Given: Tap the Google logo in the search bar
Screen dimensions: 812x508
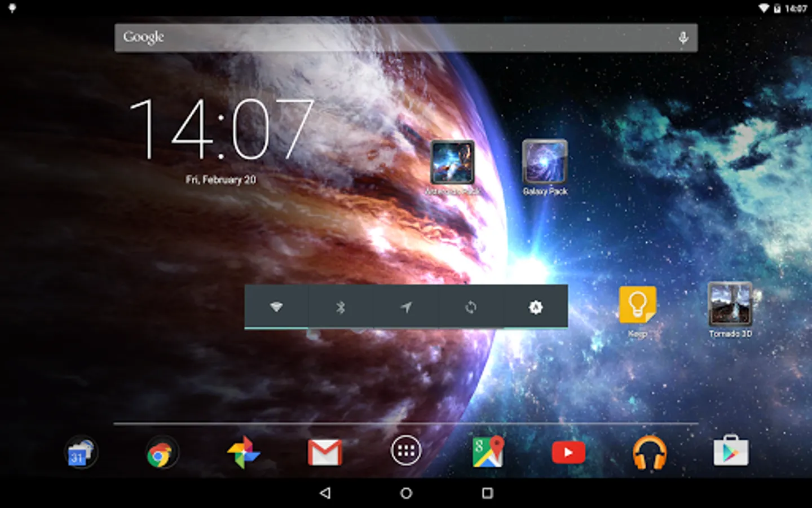Looking at the screenshot, I should pos(144,37).
